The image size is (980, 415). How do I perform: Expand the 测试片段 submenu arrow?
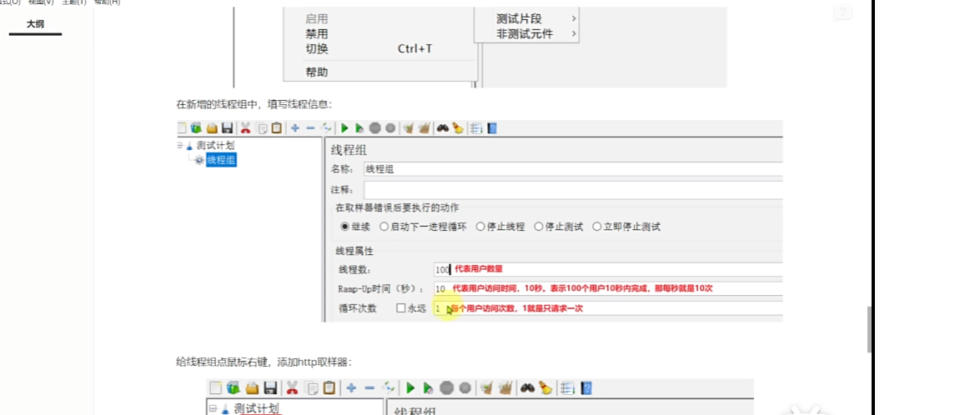[x=574, y=19]
